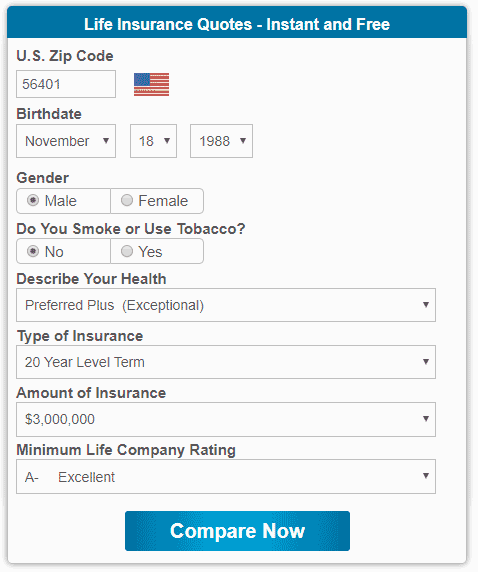Click the Female label text
Image resolution: width=478 pixels, height=572 pixels.
click(163, 201)
